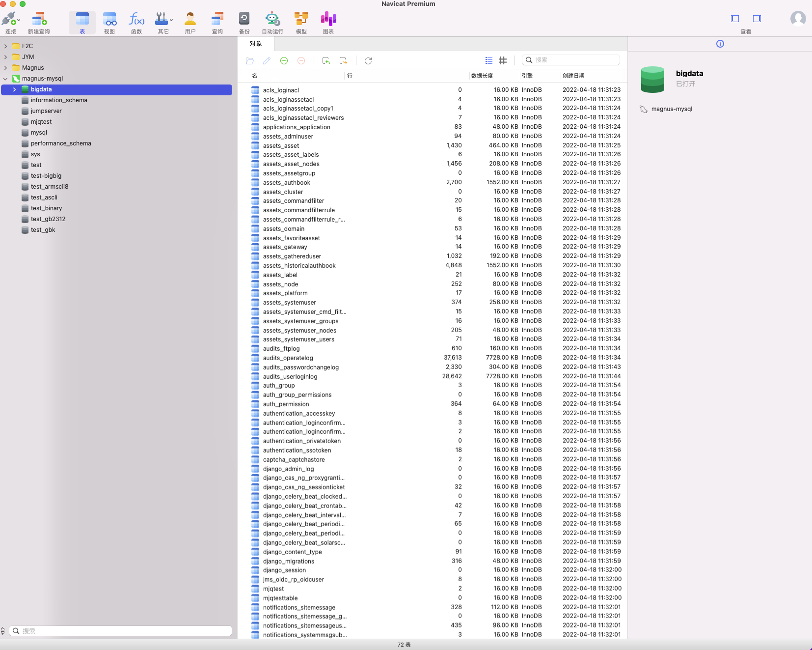
Task: Click the 新建查询 (New Query) button
Action: pos(39,19)
